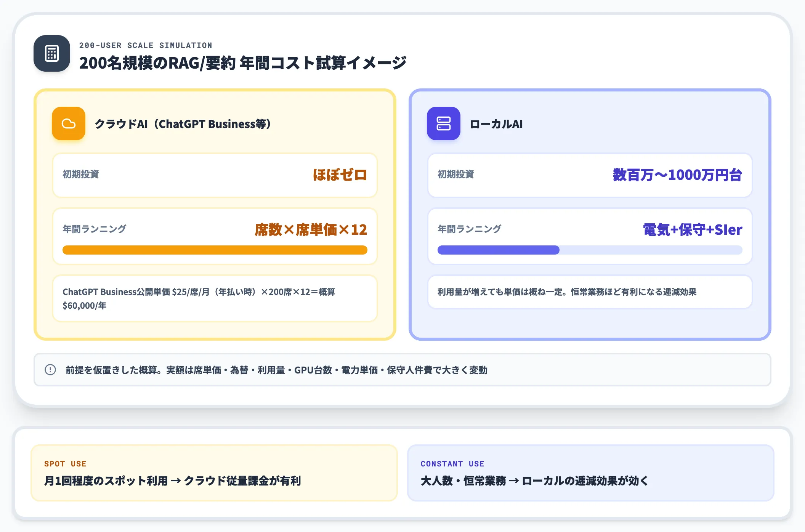Click the 200-USER SCALE SIMULATION label
The image size is (805, 532).
146,45
